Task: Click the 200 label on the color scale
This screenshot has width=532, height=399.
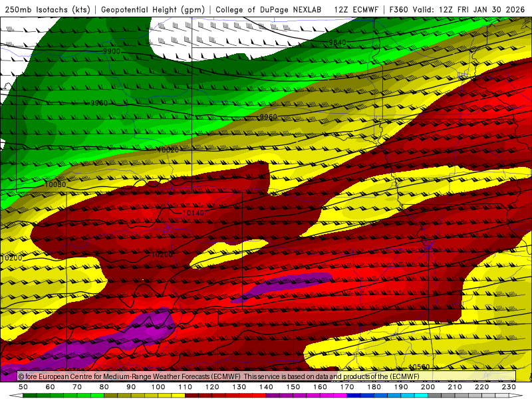Action: tap(428, 387)
